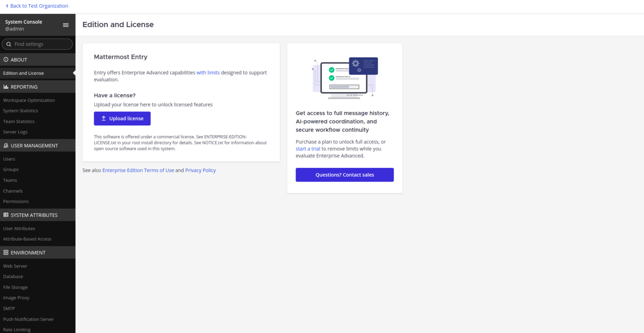Image resolution: width=644 pixels, height=333 pixels.
Task: Click the Environment server icon
Action: [6, 252]
